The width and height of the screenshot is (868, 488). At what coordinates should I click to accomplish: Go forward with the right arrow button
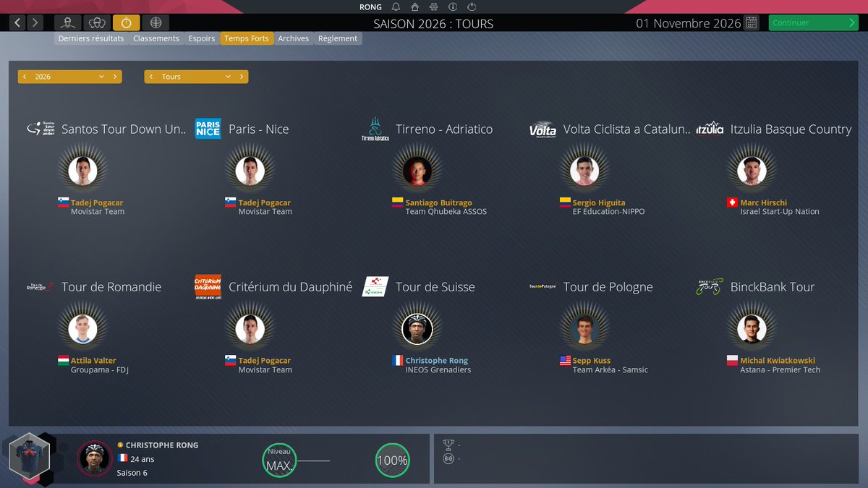(35, 22)
